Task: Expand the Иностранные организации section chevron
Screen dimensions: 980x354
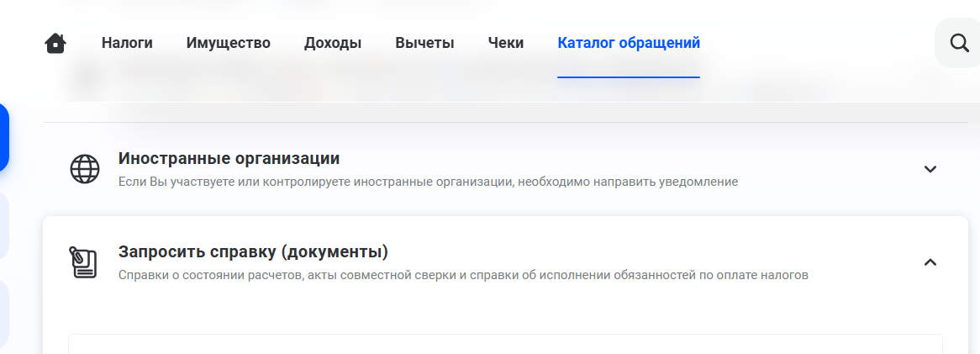Action: click(x=930, y=169)
